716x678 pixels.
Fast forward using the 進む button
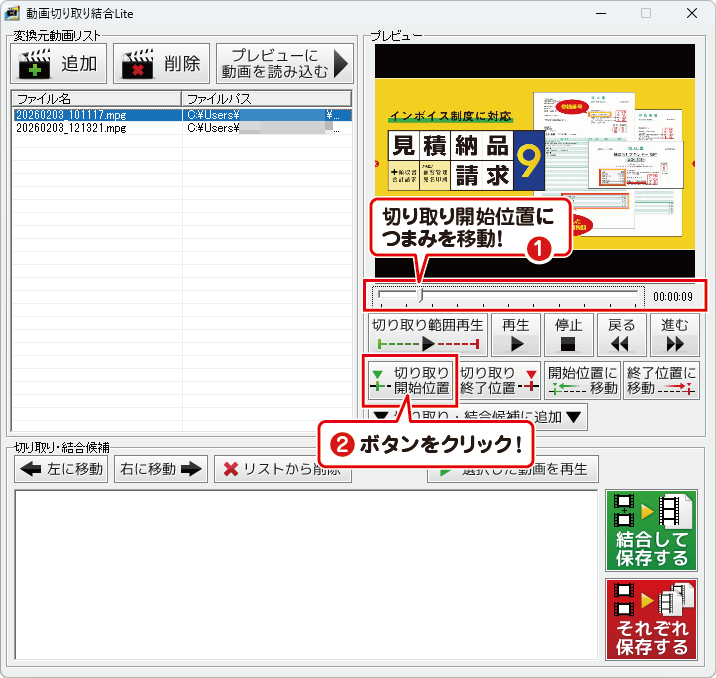pos(674,335)
